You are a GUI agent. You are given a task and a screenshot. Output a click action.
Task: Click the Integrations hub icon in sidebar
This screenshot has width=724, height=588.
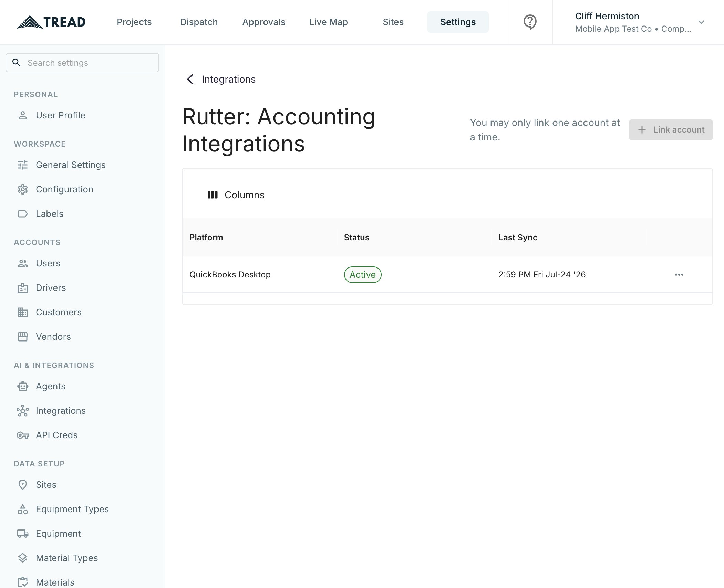coord(23,411)
